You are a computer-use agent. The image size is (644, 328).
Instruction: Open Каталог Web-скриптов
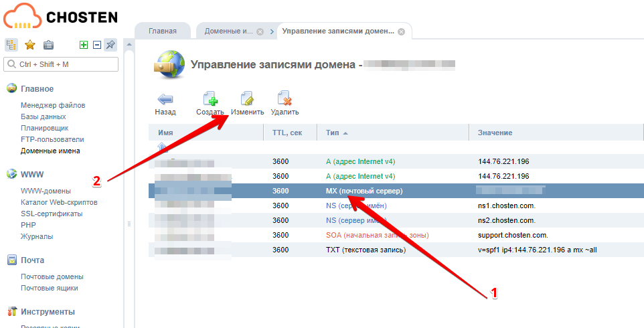59,202
